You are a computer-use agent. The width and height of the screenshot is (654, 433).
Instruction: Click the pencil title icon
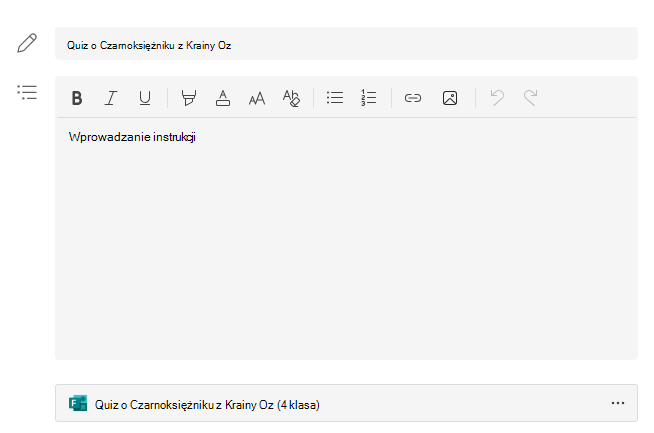(x=27, y=43)
